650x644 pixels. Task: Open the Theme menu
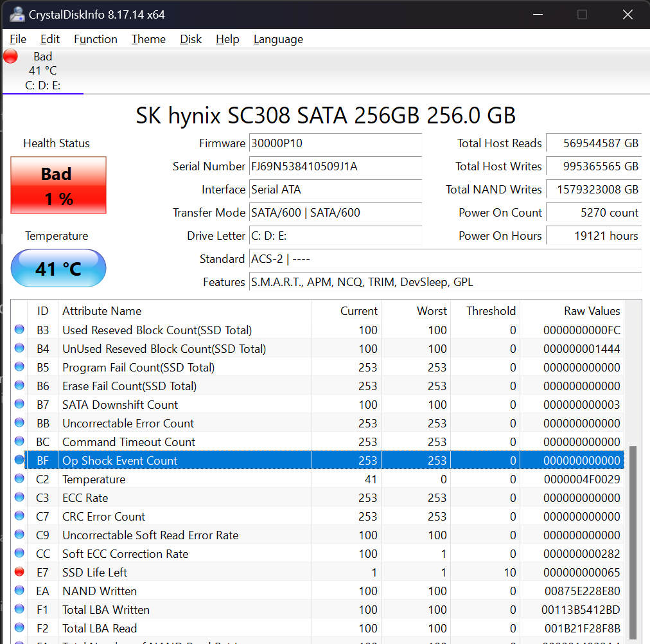[148, 39]
